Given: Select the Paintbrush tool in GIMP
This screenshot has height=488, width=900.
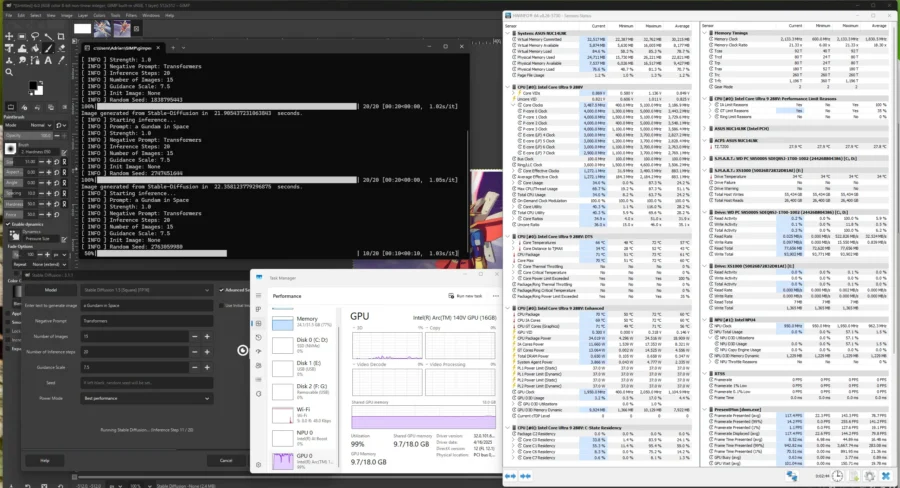Looking at the screenshot, I should coord(48,49).
